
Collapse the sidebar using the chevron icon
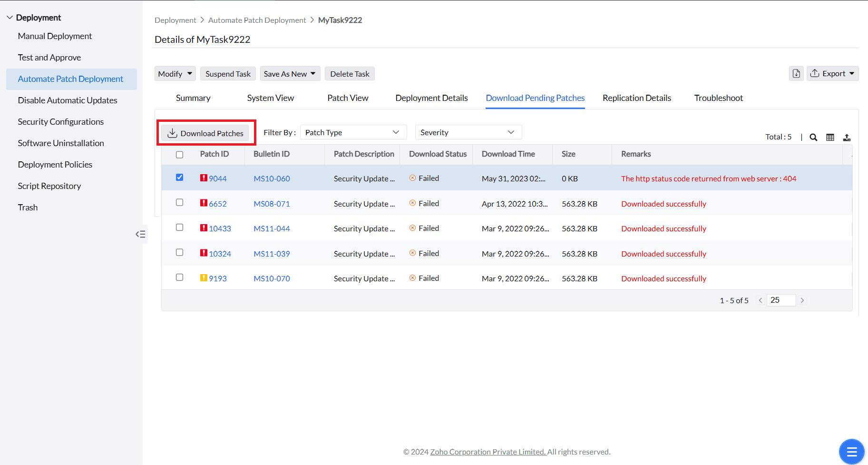pos(141,234)
